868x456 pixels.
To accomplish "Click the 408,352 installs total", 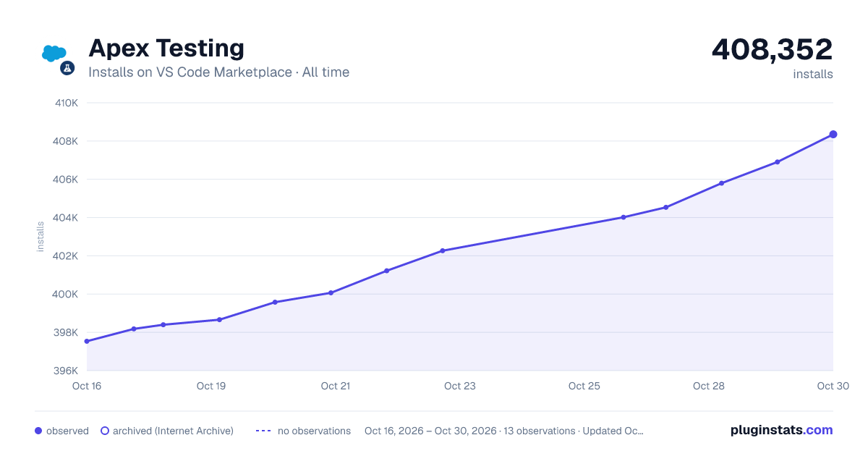I will point(772,49).
